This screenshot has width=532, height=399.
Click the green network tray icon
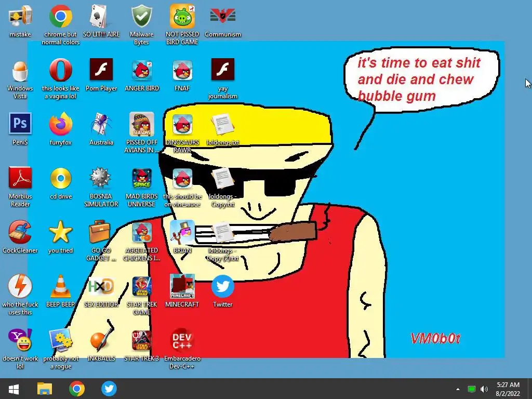[471, 389]
